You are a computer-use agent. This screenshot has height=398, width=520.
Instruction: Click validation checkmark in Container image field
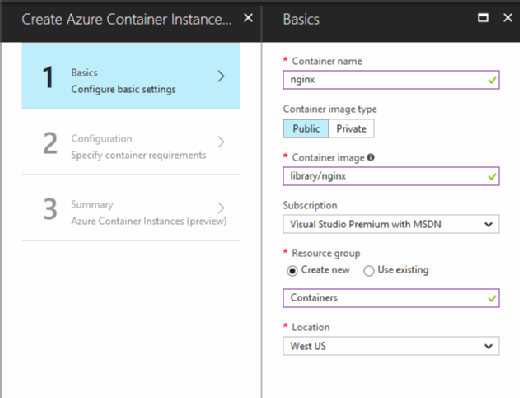492,177
